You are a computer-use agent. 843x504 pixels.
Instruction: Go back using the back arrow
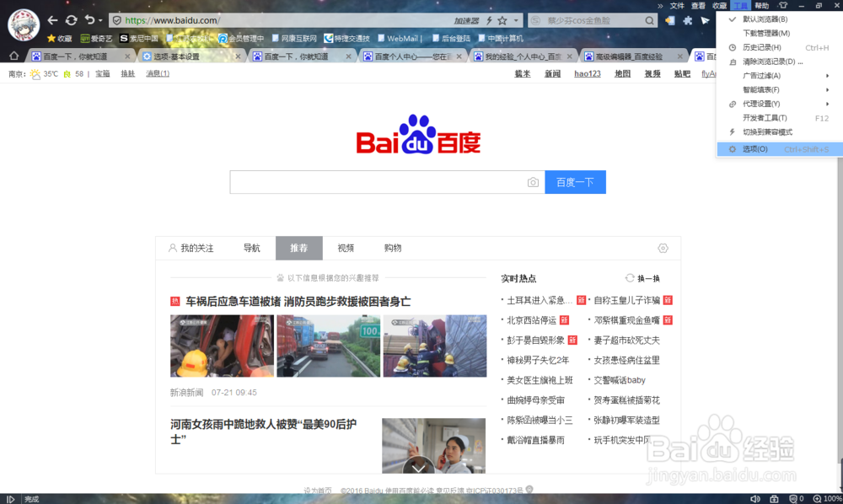pyautogui.click(x=52, y=20)
